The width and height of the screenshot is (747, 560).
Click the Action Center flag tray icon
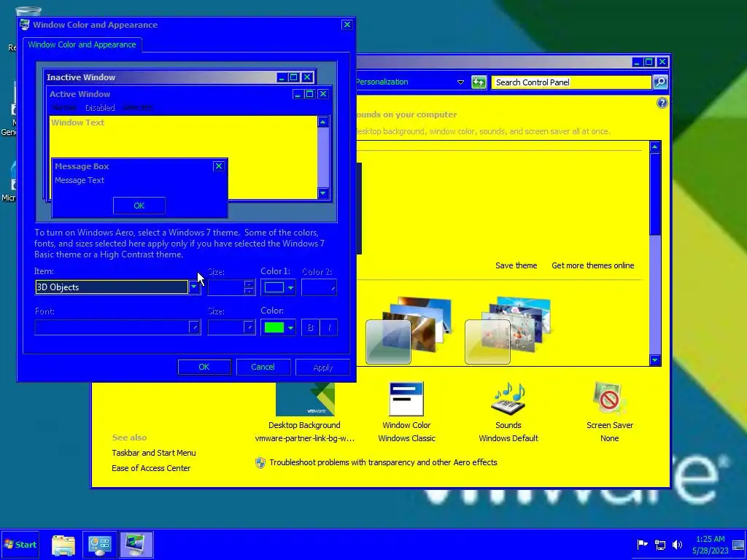click(642, 544)
